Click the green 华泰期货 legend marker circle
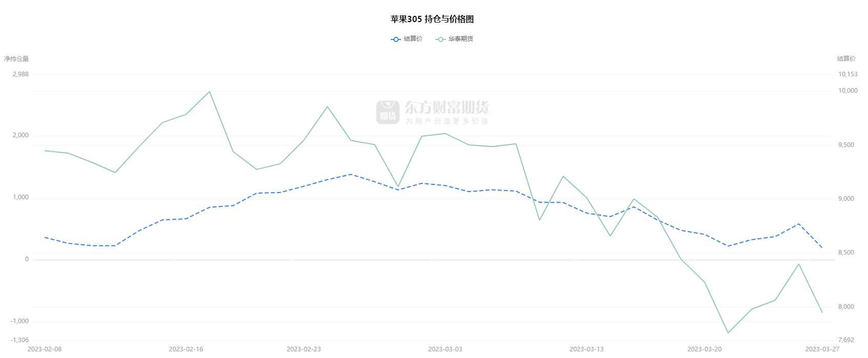Viewport: 868px width, 358px height. point(440,39)
